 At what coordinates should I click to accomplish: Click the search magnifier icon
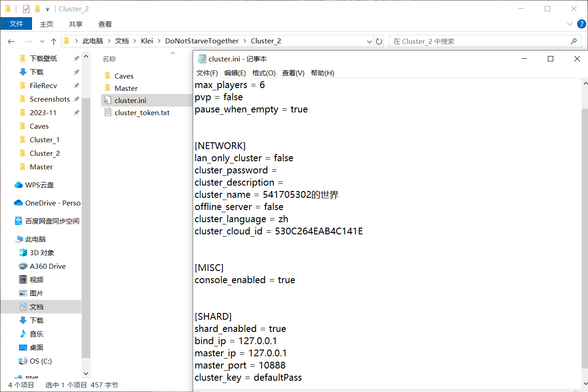[574, 41]
